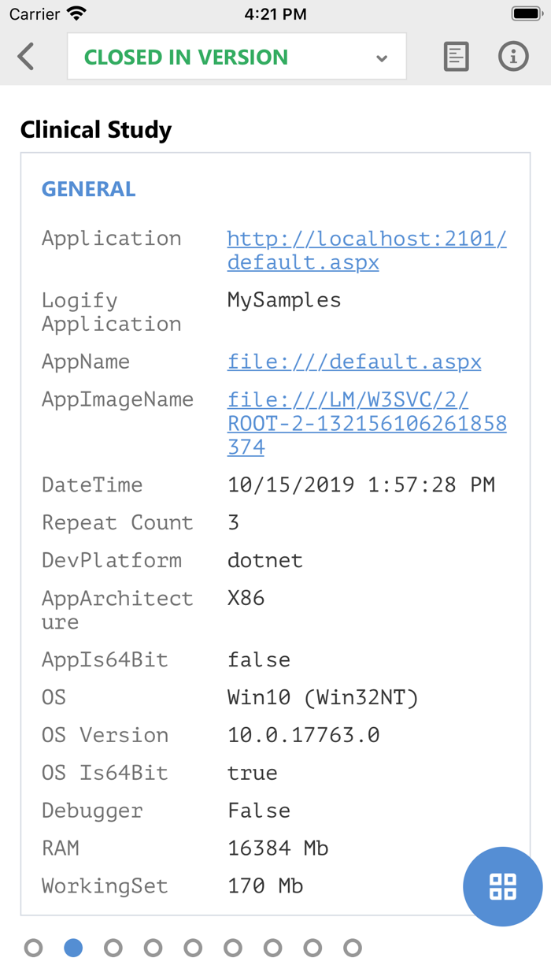Switch to the fourth page dot
551x980 pixels.
tap(153, 947)
